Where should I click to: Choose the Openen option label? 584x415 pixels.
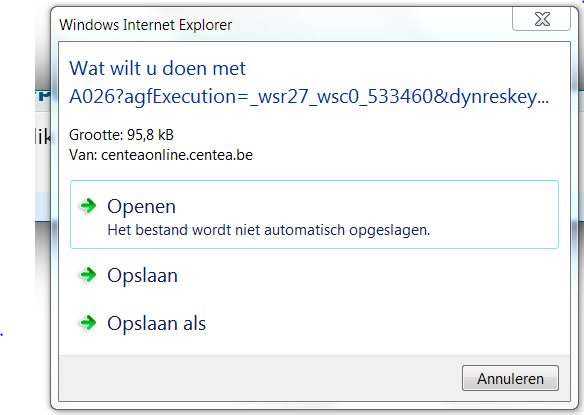point(142,207)
